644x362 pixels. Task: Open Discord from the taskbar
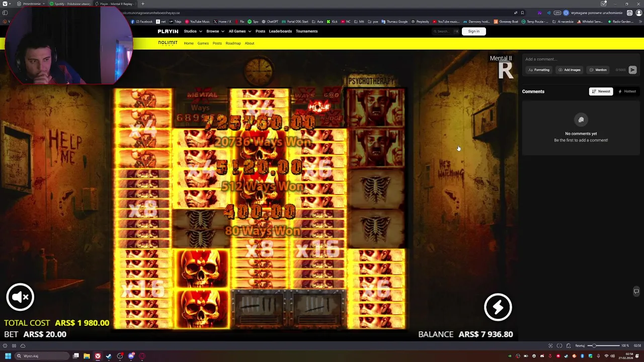pyautogui.click(x=131, y=356)
